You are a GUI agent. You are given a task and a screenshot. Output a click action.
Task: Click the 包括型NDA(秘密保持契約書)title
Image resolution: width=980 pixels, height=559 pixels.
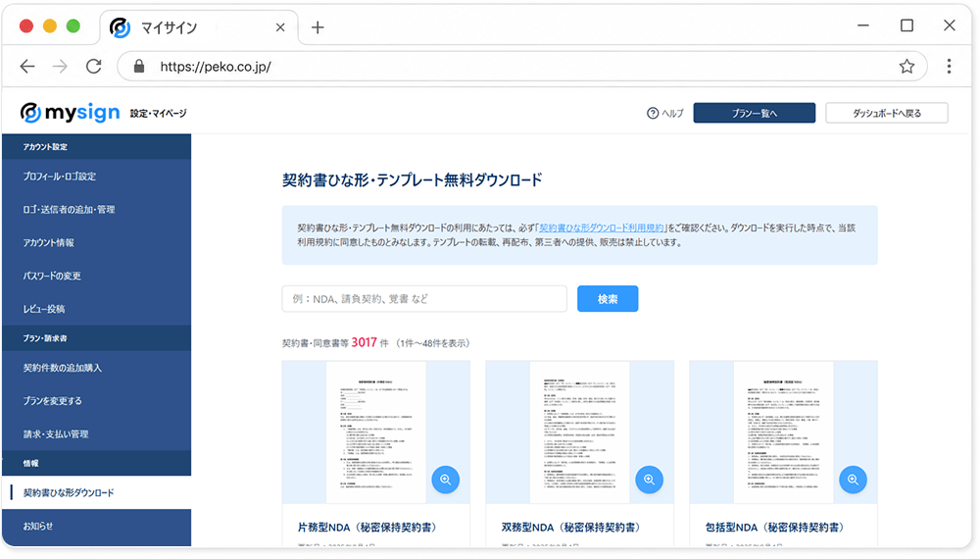coord(774,528)
